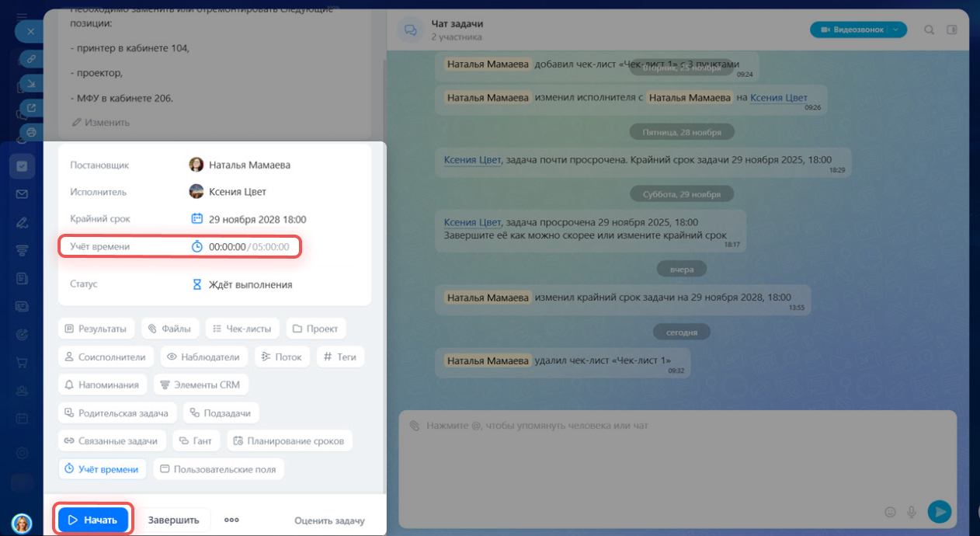Click the stopwatch icon beside the 00:00:00 timer
980x536 pixels.
coord(197,246)
